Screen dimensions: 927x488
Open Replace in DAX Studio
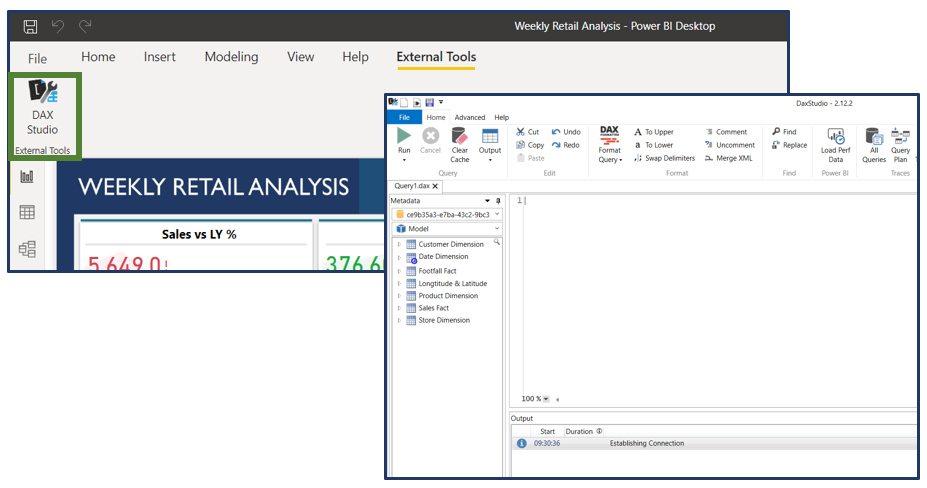point(789,145)
